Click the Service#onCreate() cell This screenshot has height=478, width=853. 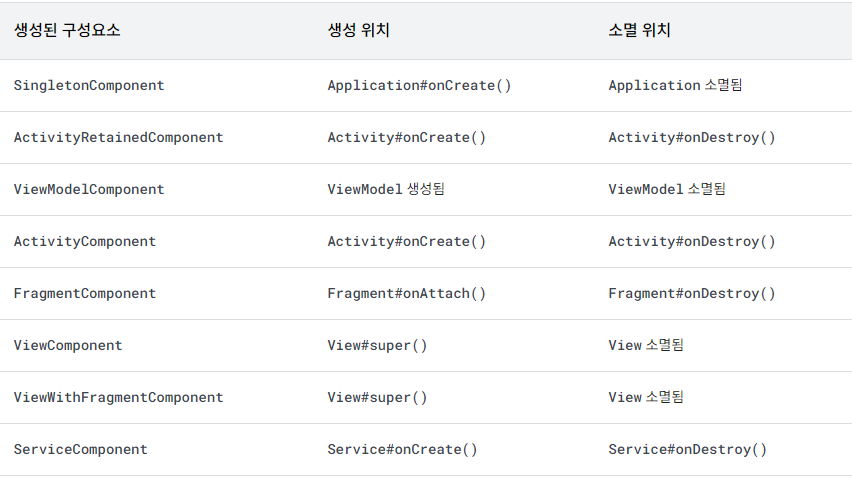pos(403,450)
